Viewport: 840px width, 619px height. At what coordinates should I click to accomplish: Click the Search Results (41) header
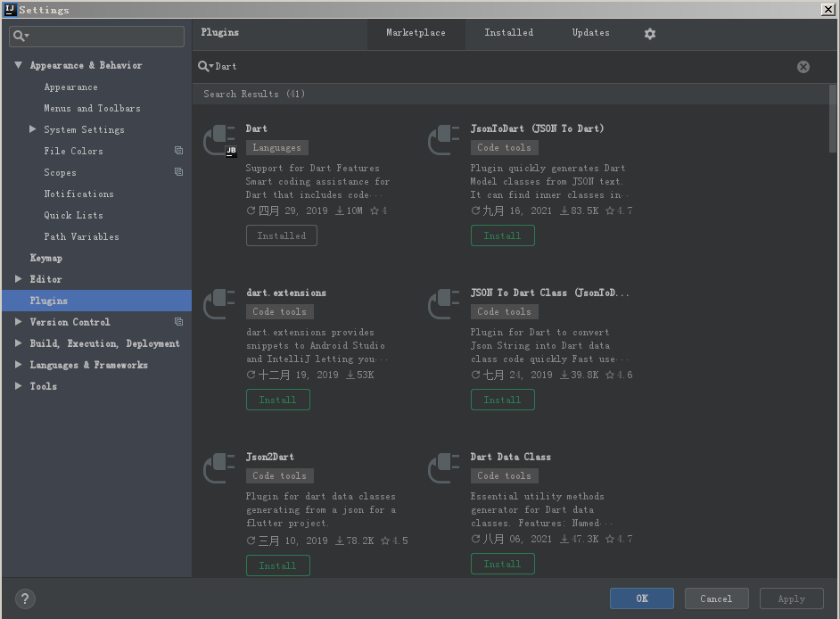pyautogui.click(x=254, y=94)
